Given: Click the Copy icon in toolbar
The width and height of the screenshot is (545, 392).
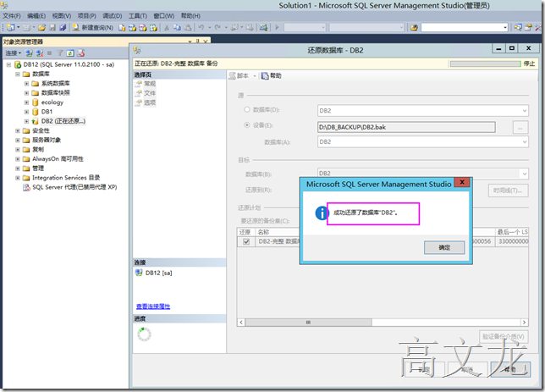Looking at the screenshot, I should (177, 27).
